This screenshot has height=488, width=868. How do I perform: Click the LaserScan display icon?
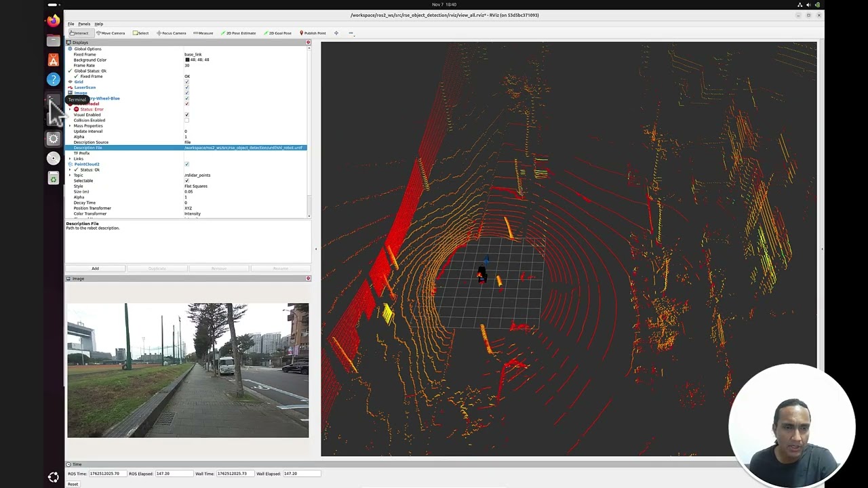pyautogui.click(x=70, y=87)
